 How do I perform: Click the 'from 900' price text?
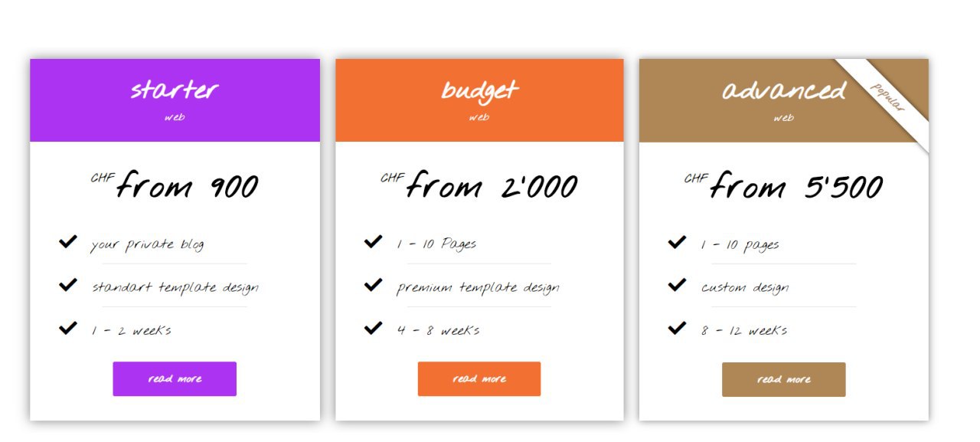click(x=187, y=186)
